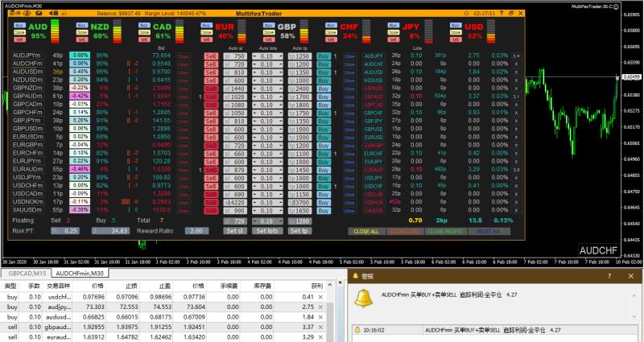The image size is (644, 342).
Task: Click the global tp 1200 field
Action: click(299, 221)
